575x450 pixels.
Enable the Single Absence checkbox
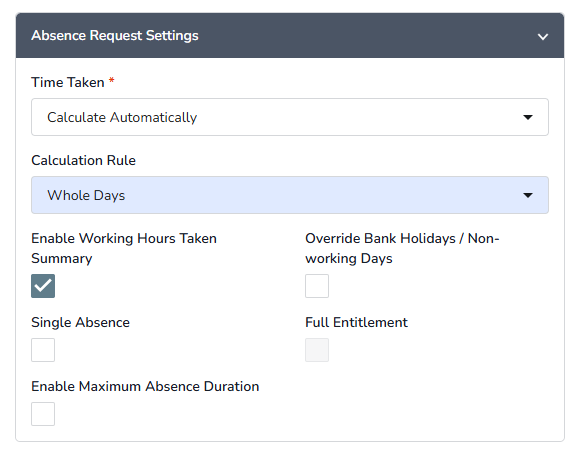43,350
